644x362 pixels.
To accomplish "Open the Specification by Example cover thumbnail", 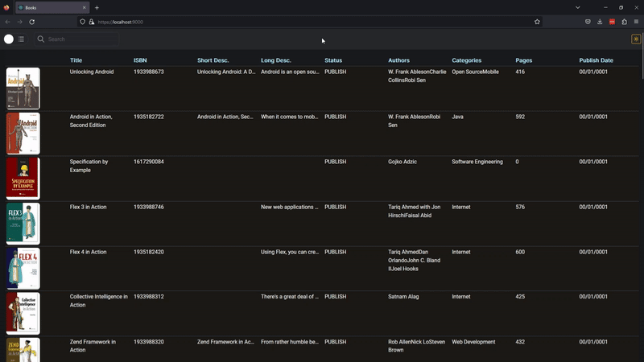I will point(23,179).
